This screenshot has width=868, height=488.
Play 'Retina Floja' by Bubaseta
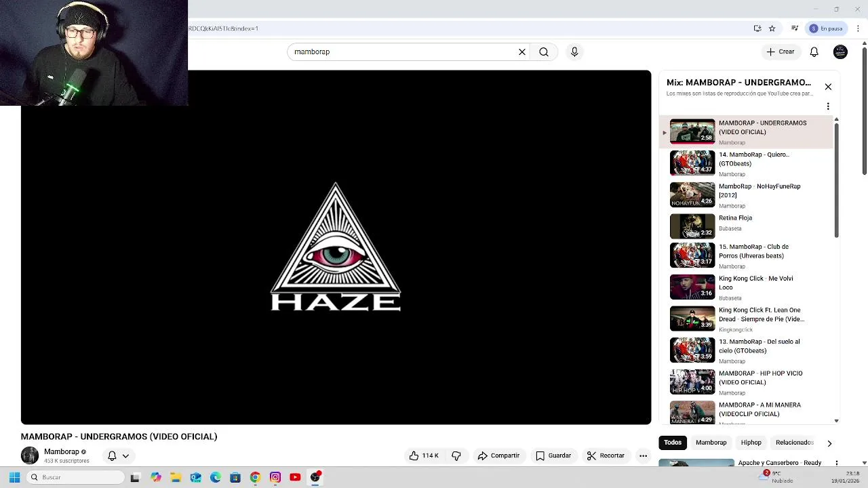(x=746, y=225)
